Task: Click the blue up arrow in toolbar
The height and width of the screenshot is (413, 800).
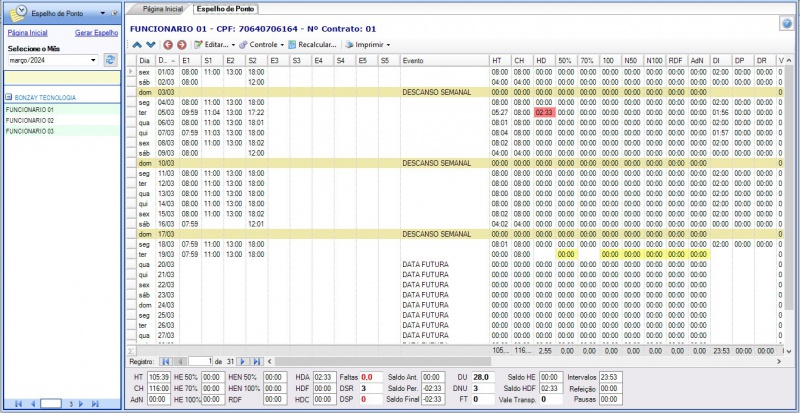Action: 137,45
